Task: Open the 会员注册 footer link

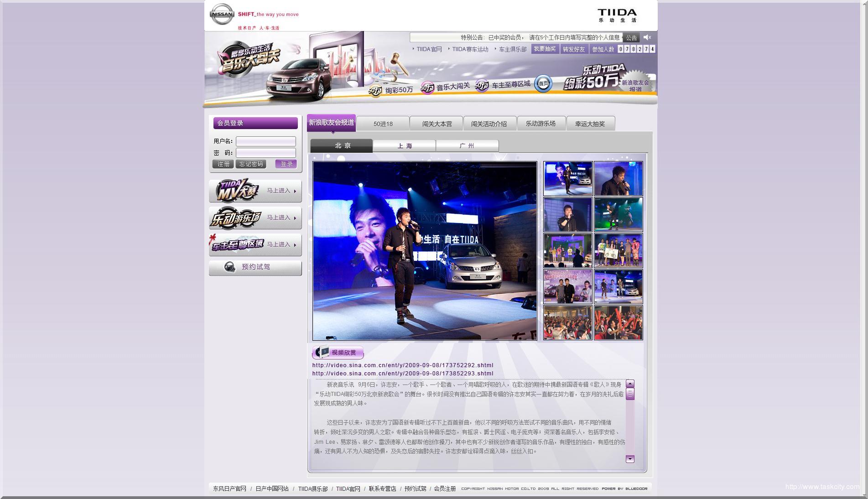Action: (445, 489)
